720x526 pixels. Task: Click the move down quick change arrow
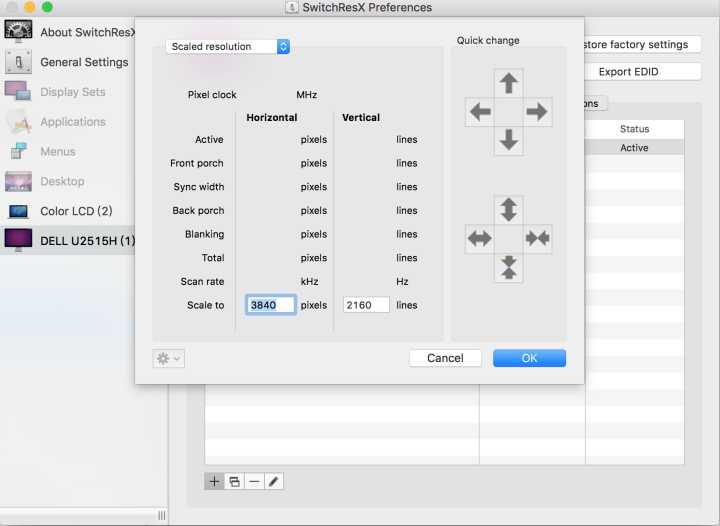pos(508,140)
